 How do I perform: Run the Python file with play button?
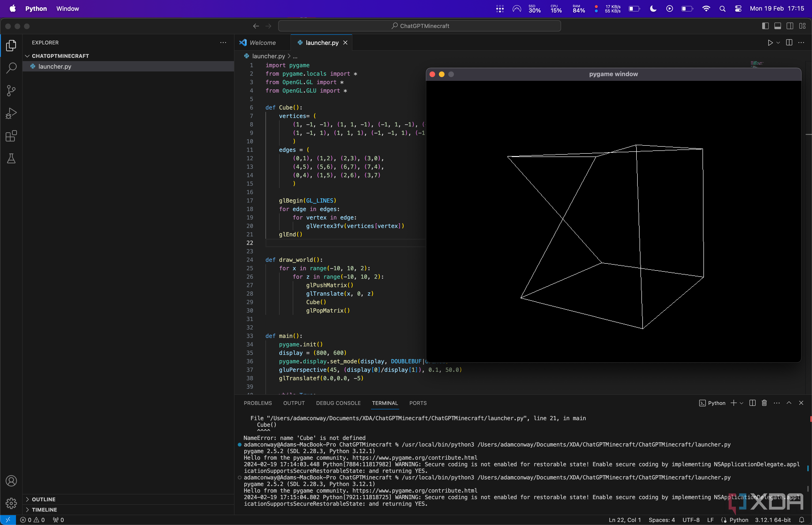point(770,43)
